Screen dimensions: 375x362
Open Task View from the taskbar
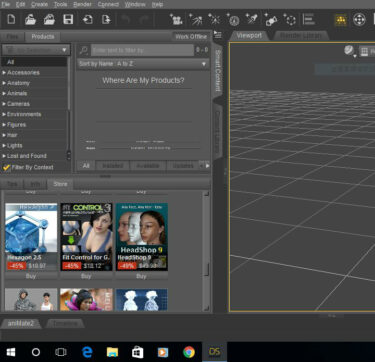click(61, 352)
